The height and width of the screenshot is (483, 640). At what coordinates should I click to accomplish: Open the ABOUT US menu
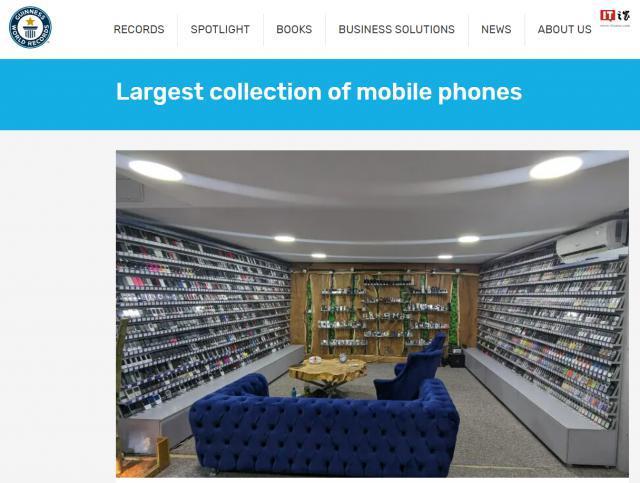coord(564,29)
